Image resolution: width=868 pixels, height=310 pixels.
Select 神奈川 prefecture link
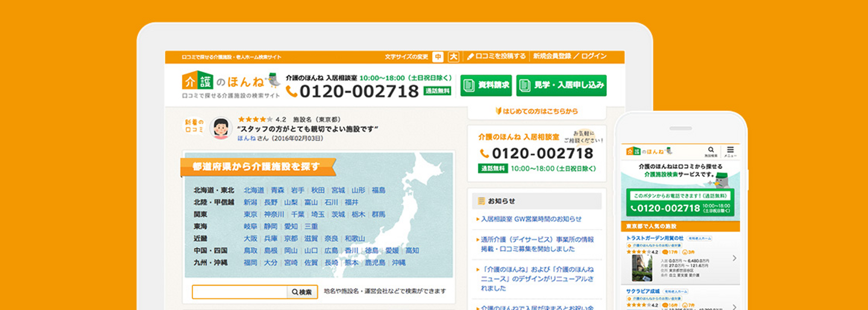(x=274, y=214)
